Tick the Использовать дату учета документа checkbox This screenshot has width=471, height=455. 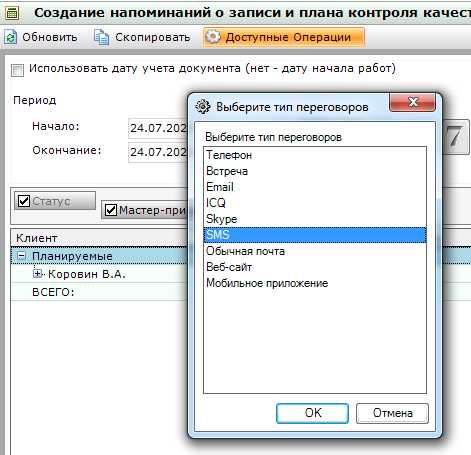(17, 70)
